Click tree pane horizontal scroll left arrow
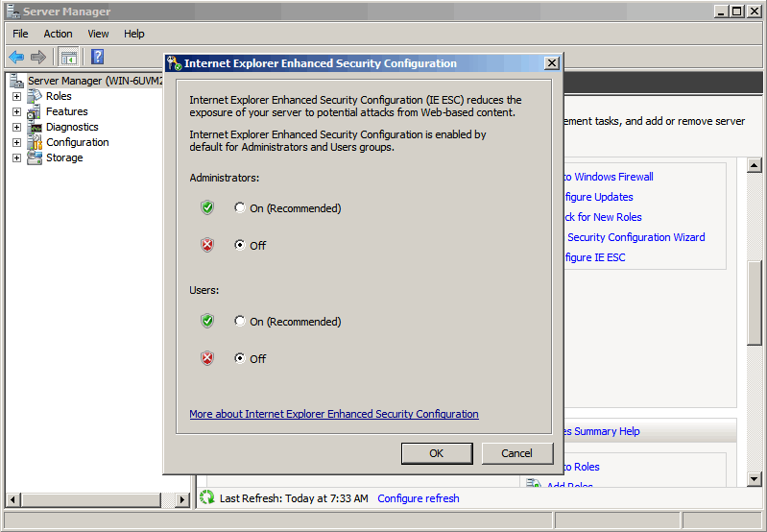 coord(12,499)
